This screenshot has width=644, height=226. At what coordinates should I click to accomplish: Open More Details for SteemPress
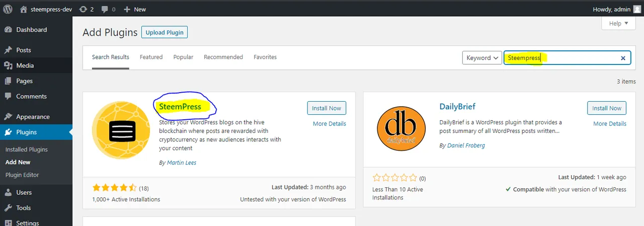pyautogui.click(x=330, y=123)
